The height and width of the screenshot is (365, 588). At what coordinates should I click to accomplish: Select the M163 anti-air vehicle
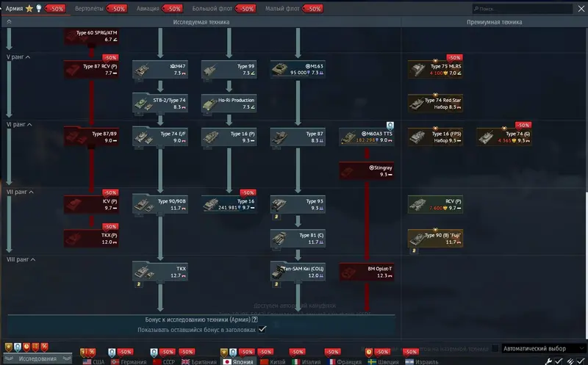297,69
